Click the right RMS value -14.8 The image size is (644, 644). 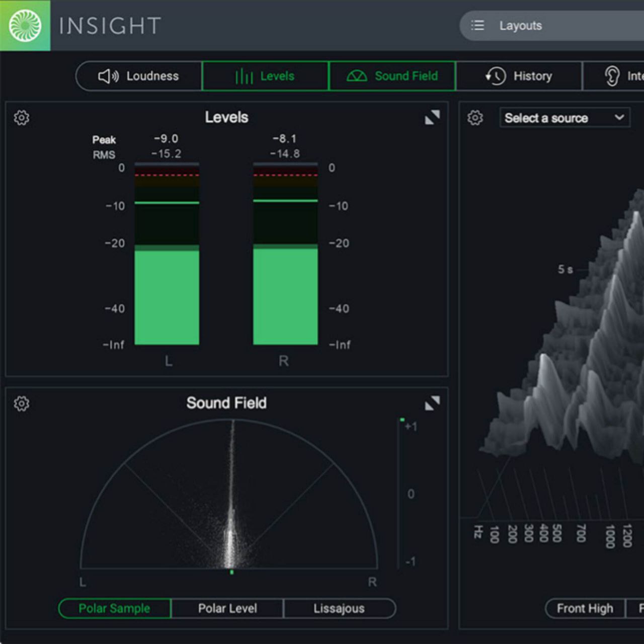(285, 153)
